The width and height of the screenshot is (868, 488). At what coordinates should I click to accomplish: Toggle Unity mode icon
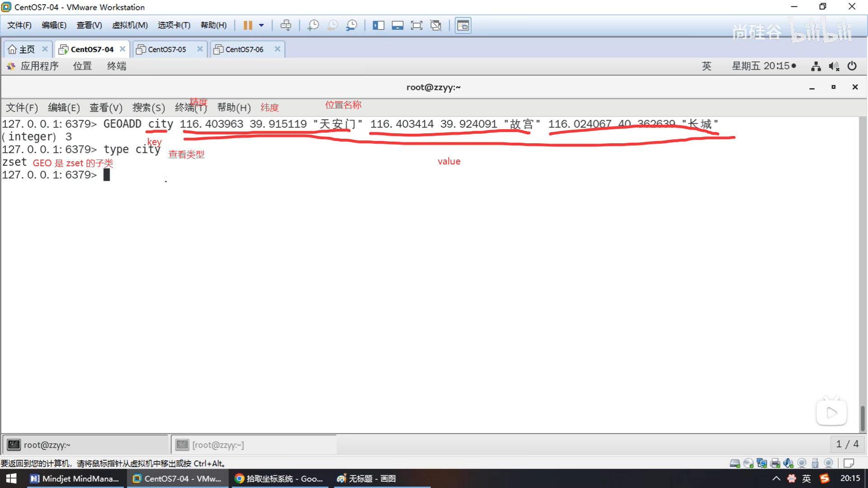[x=436, y=25]
